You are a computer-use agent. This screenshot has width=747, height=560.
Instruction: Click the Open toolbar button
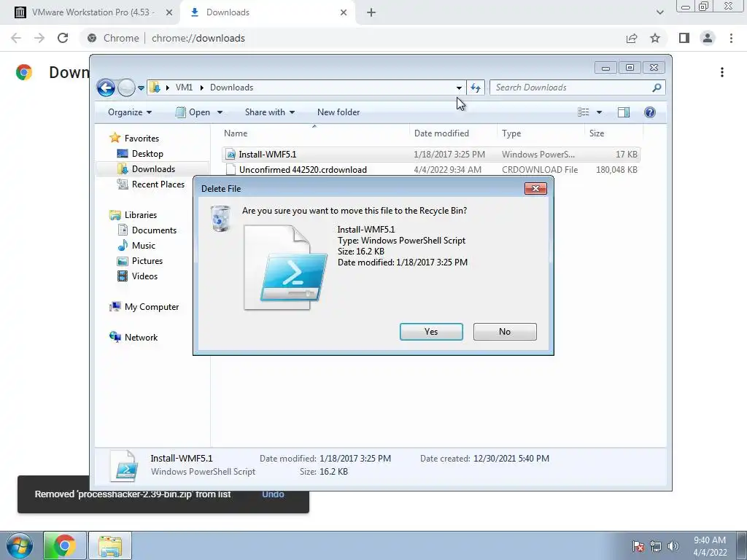tap(193, 112)
